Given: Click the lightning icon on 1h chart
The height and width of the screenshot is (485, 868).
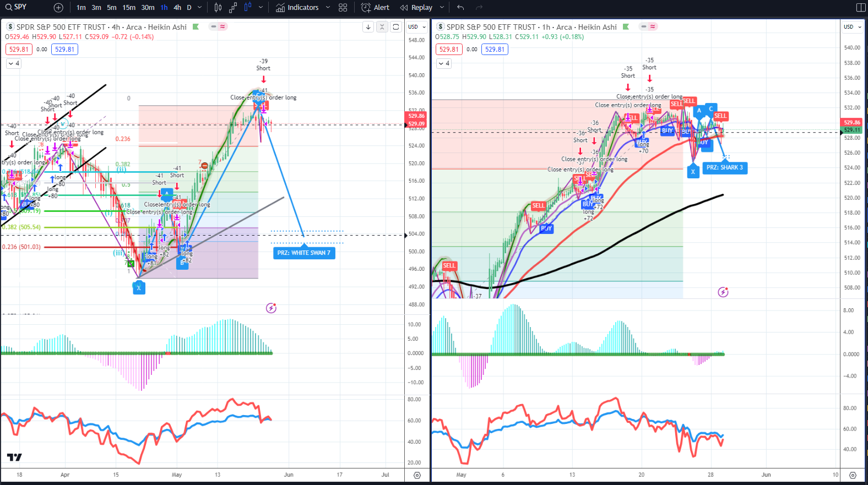Looking at the screenshot, I should [723, 292].
